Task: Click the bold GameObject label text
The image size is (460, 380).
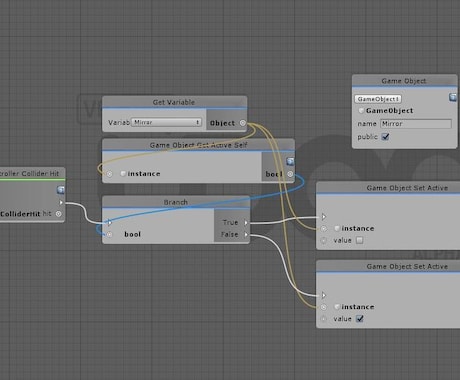Action: pos(389,111)
